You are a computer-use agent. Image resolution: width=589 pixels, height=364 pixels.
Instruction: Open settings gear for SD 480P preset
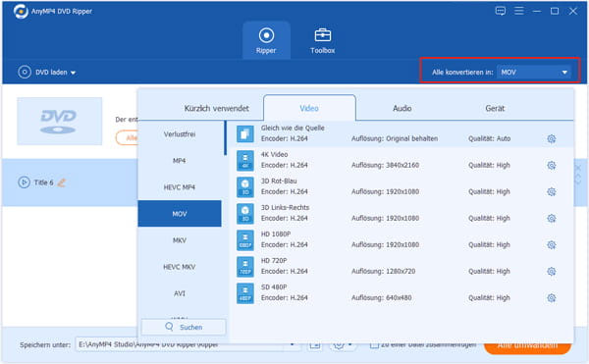pos(551,298)
